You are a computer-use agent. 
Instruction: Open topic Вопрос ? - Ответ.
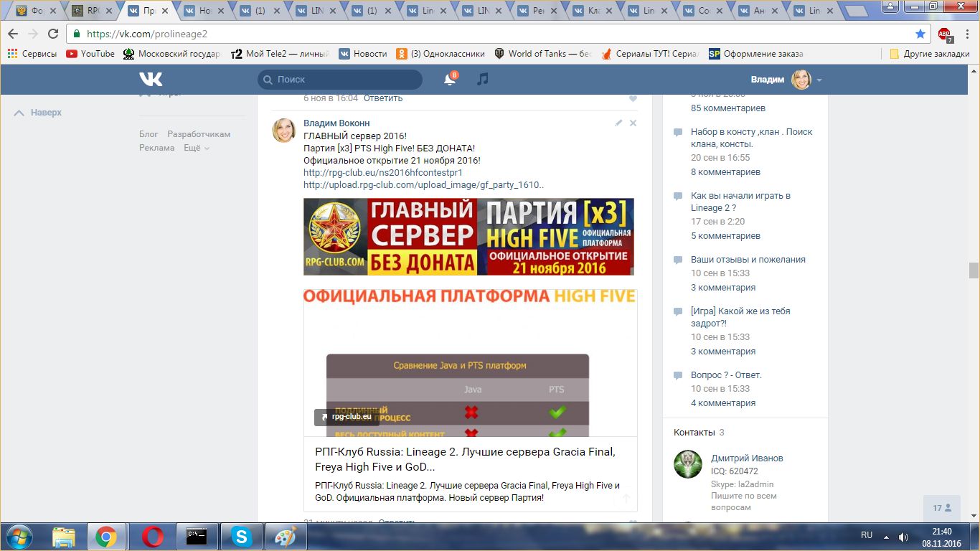[x=726, y=375]
